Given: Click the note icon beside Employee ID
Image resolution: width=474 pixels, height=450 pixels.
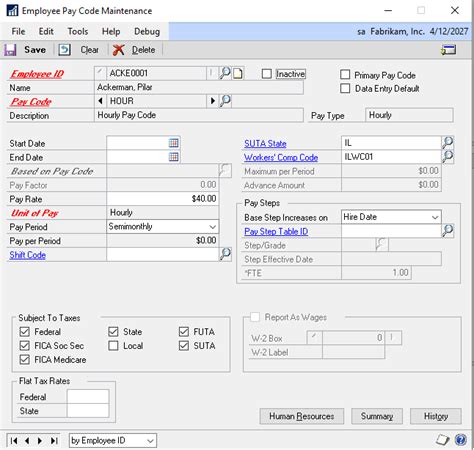Looking at the screenshot, I should pyautogui.click(x=238, y=73).
